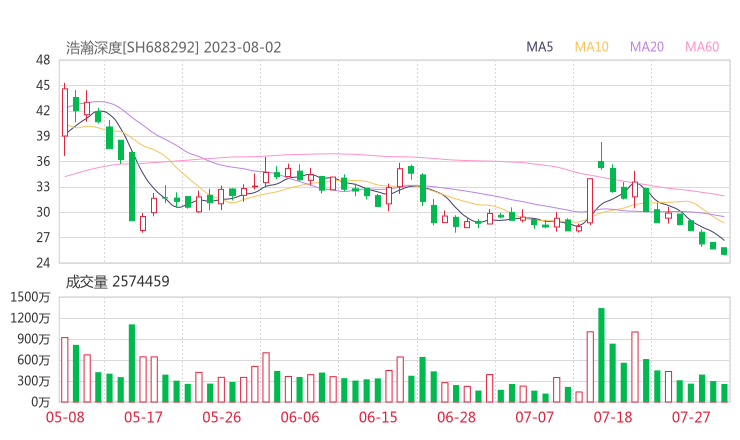Click the MA5 legend label
The width and height of the screenshot is (740, 440).
pyautogui.click(x=539, y=47)
